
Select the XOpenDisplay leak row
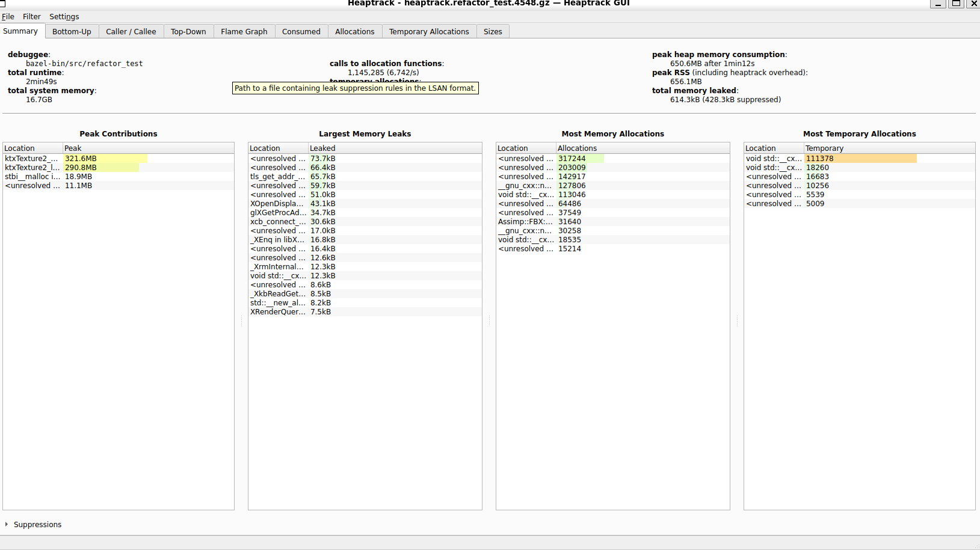point(277,204)
